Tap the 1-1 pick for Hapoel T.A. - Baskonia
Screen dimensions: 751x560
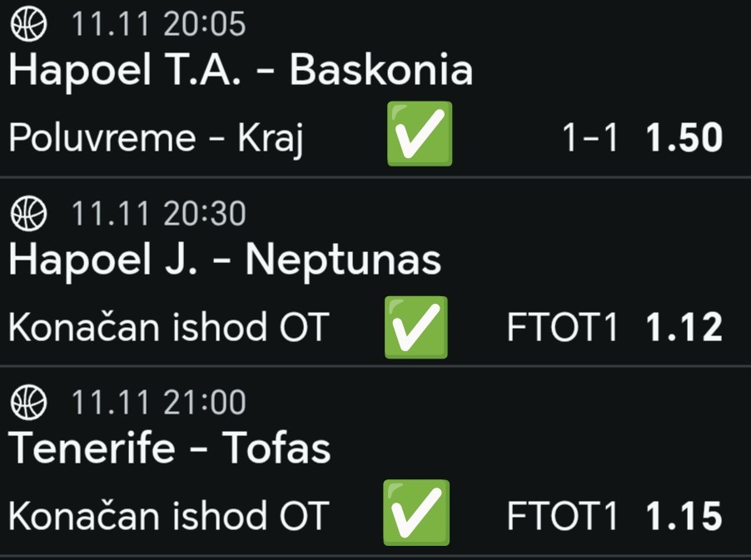click(x=590, y=139)
